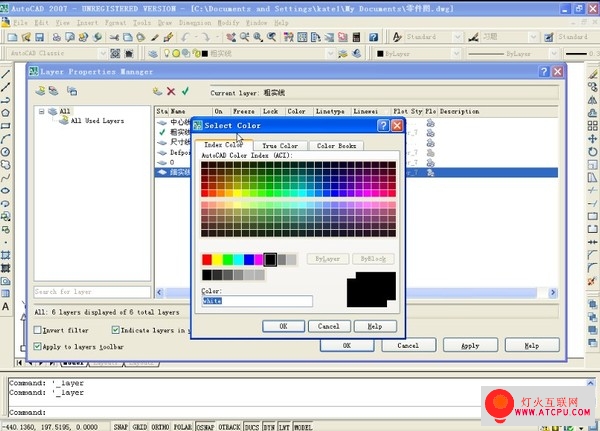Open the File menu
The height and width of the screenshot is (431, 600).
(x=20, y=23)
